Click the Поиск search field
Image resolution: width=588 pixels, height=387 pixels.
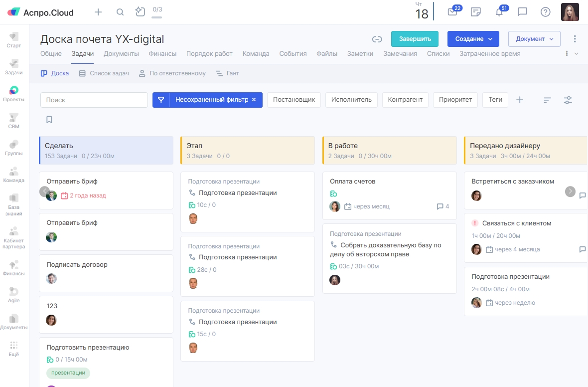[94, 100]
